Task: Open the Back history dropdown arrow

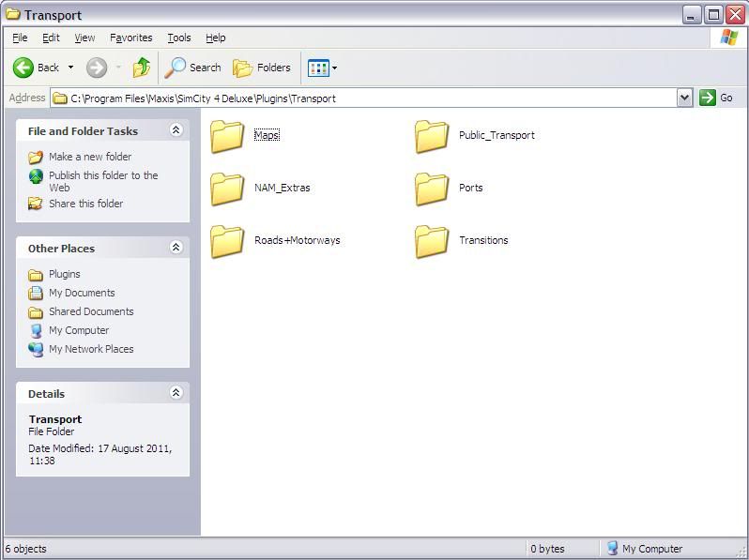Action: [x=70, y=68]
